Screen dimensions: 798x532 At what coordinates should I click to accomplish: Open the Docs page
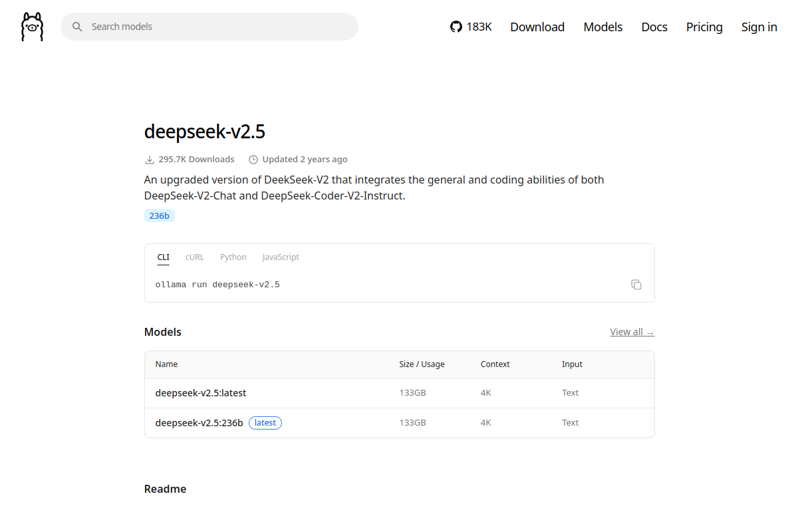pyautogui.click(x=654, y=27)
